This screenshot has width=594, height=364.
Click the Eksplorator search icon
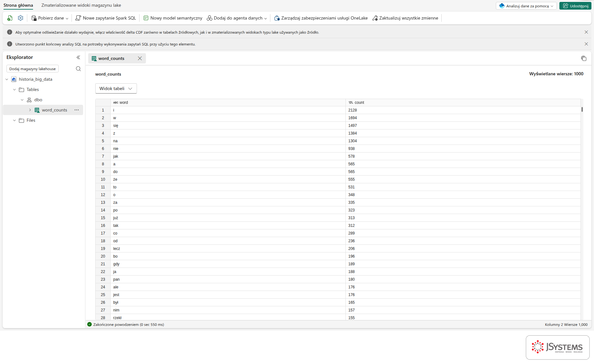coord(78,69)
